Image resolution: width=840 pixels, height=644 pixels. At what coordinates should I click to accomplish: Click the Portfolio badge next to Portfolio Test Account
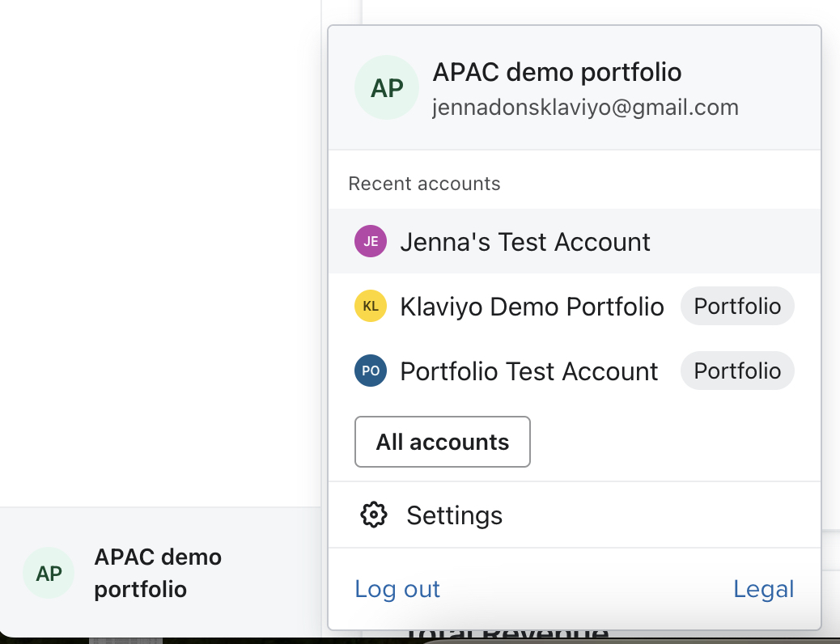[x=736, y=371]
